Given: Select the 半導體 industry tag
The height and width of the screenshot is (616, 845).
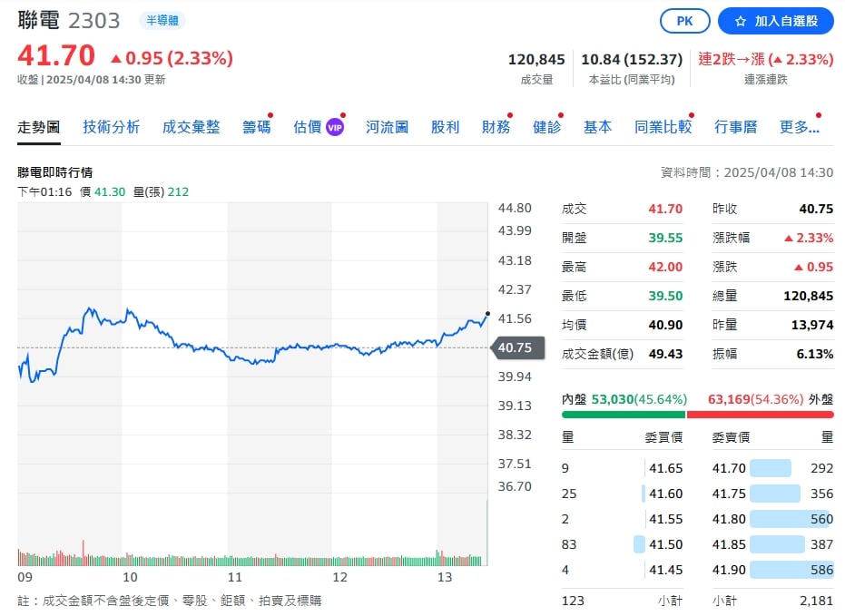Looking at the screenshot, I should [x=163, y=20].
